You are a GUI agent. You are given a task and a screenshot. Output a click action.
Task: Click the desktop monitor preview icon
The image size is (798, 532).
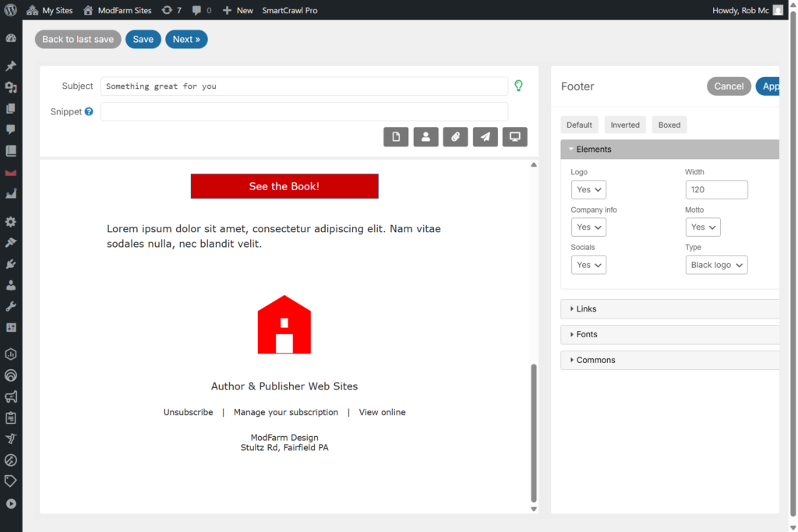click(x=514, y=137)
